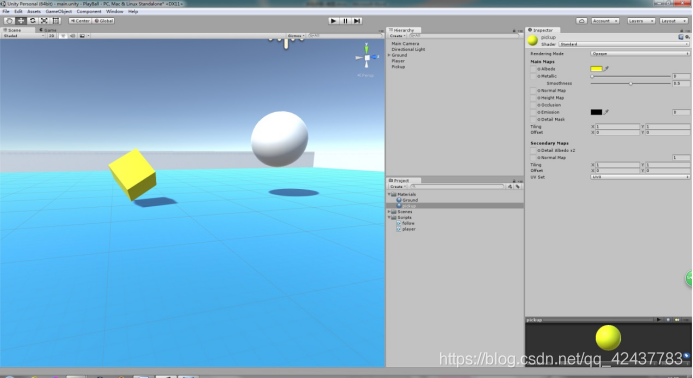Click the blue Z axis of scene gizmo
This screenshot has height=378, width=693.
point(375,57)
